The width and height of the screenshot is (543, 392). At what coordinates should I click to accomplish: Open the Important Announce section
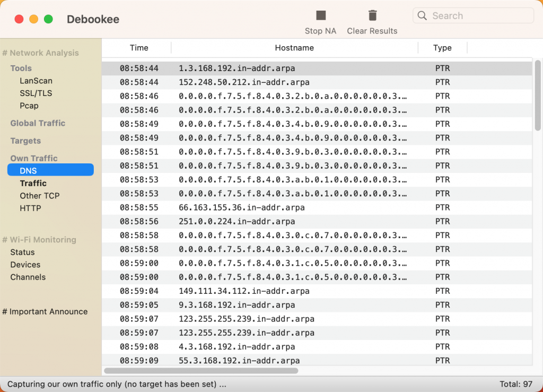click(45, 311)
